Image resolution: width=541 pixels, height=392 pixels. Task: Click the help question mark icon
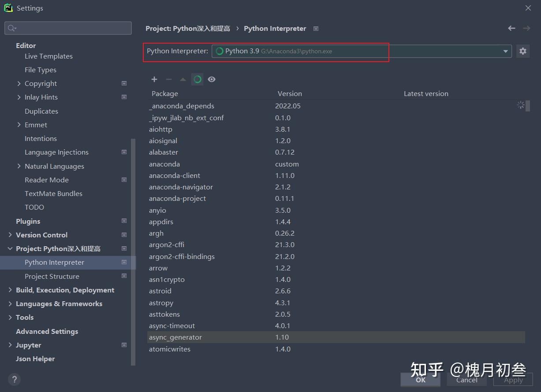[14, 379]
